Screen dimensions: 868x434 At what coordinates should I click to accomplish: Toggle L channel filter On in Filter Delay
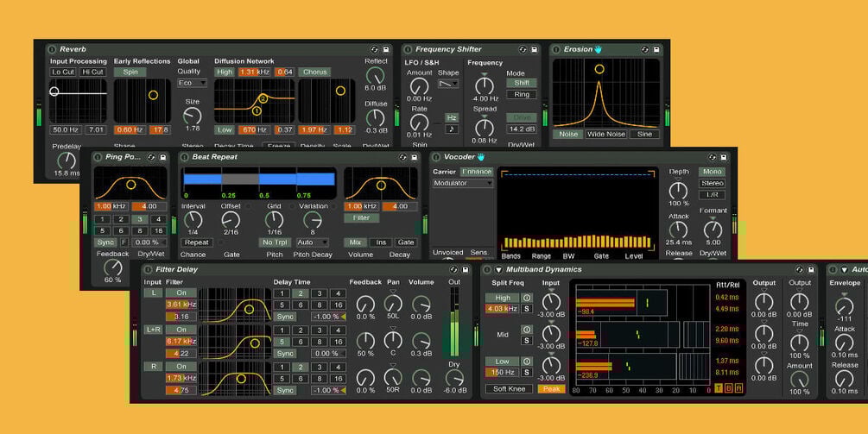(x=181, y=293)
